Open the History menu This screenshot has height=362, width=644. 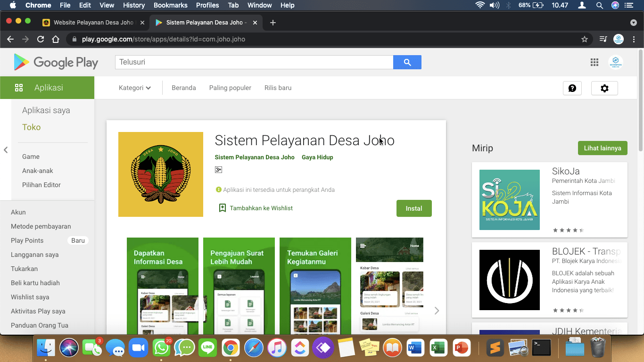[134, 5]
